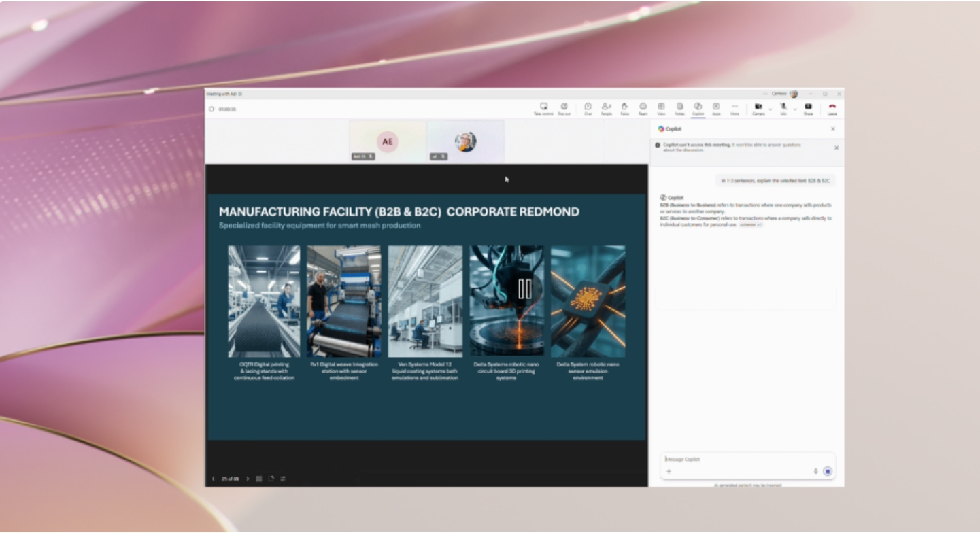Click the subtitle Specialized facility equipment

coord(320,226)
